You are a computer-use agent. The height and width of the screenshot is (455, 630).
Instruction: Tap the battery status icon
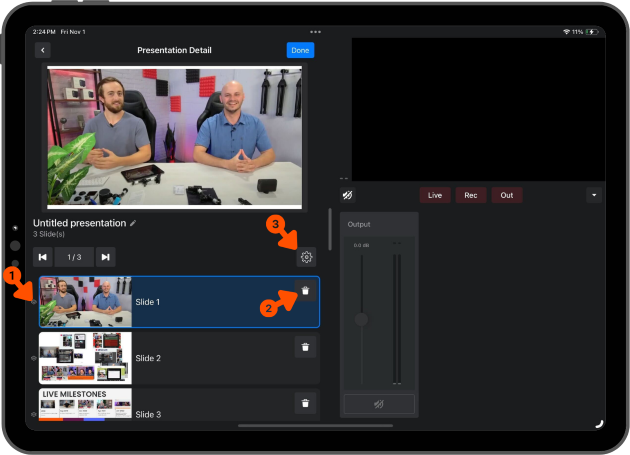[x=592, y=32]
